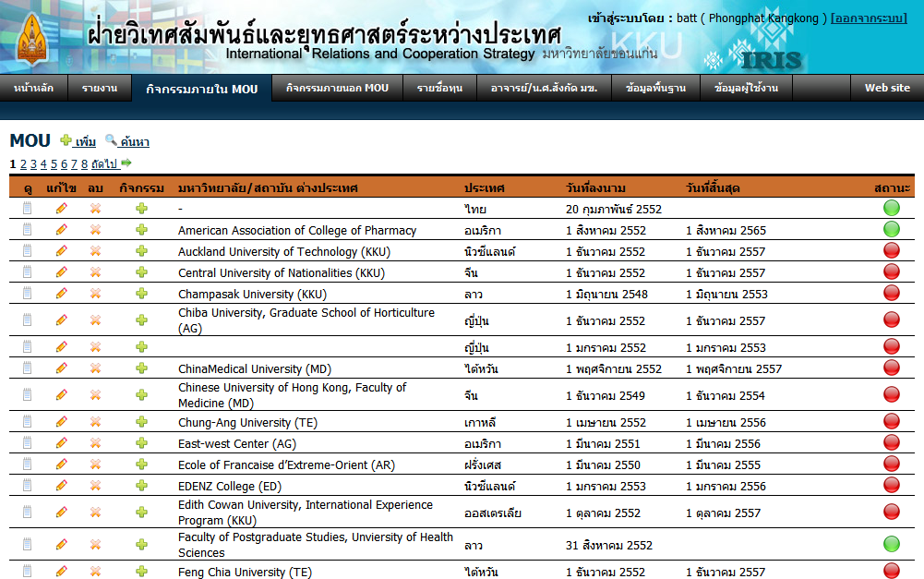
Task: View details of Central University of Nationalities
Action: tap(27, 271)
